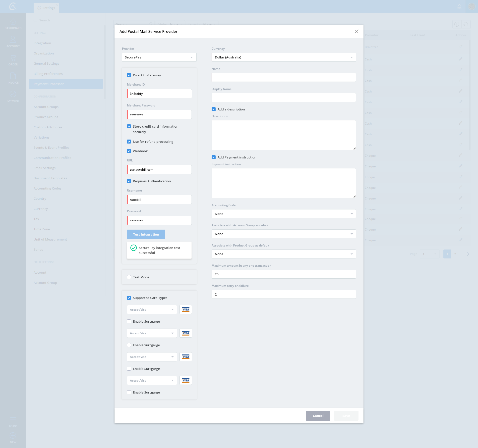Expand the Provider SecurePay dropdown
The height and width of the screenshot is (448, 478).
pos(159,57)
